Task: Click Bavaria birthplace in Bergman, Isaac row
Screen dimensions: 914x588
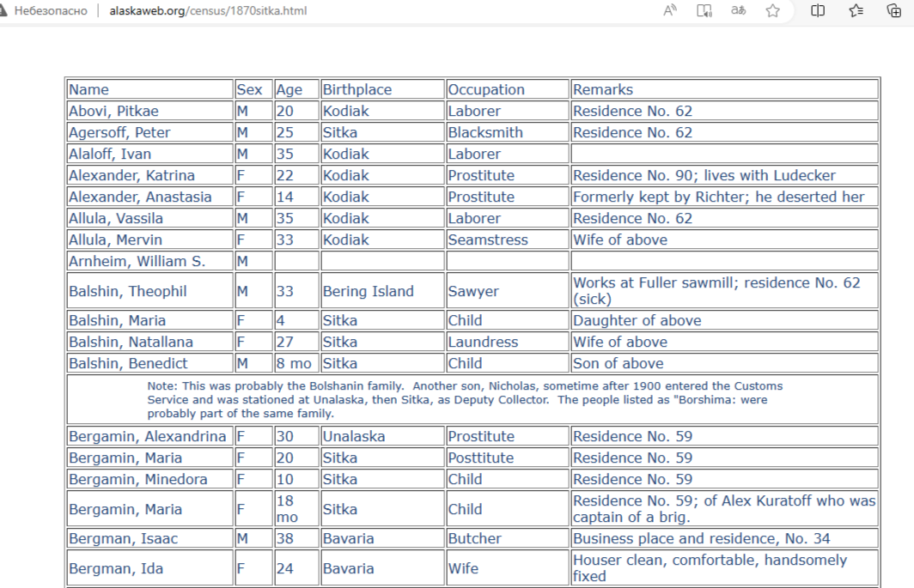Action: point(382,538)
